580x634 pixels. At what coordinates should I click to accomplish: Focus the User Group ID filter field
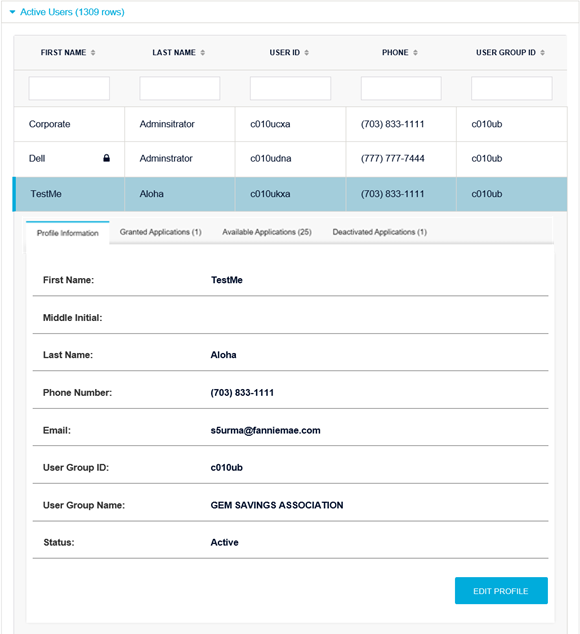tap(512, 88)
